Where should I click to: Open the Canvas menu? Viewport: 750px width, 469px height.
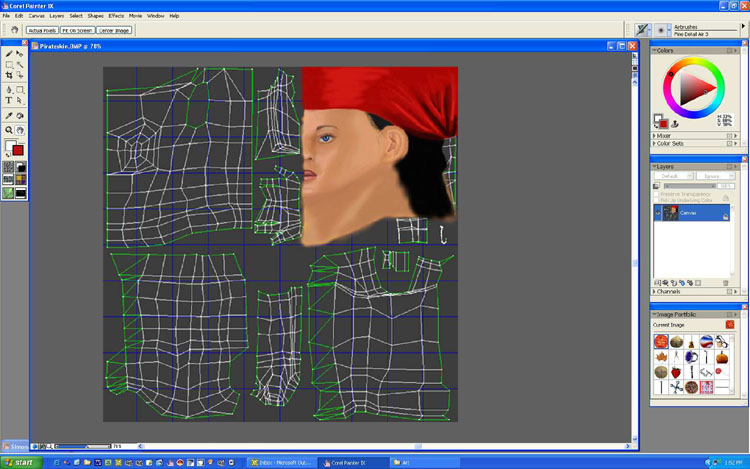click(x=36, y=16)
